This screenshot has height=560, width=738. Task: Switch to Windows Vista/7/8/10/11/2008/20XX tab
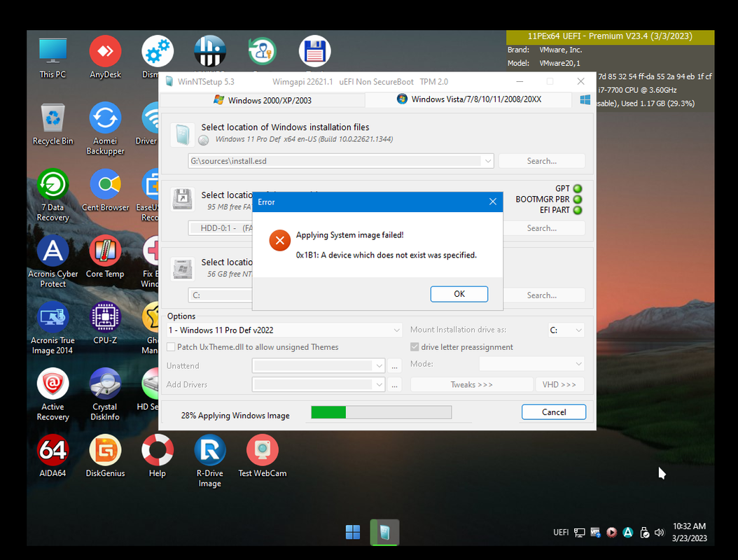point(469,99)
